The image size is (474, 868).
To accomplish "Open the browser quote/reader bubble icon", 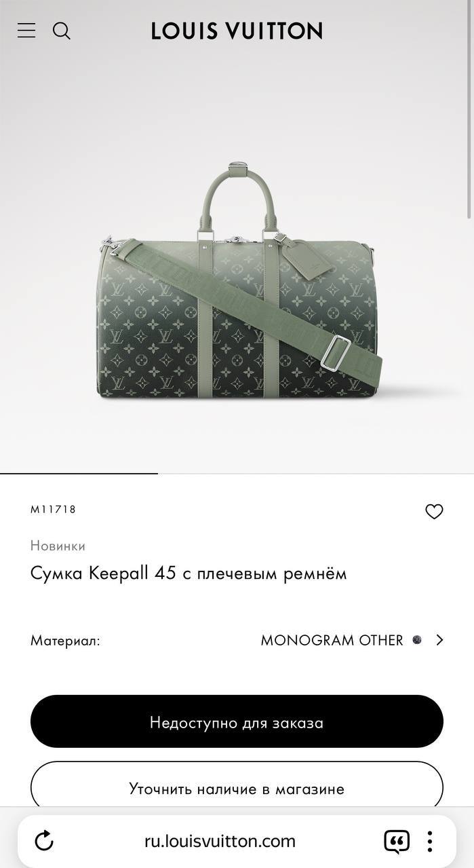I will coord(397,842).
